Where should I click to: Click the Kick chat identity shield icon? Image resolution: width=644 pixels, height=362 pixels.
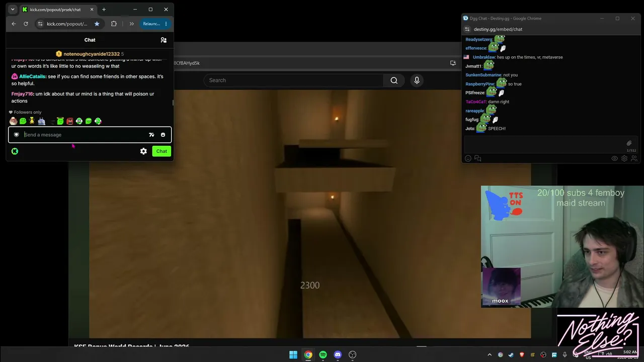pyautogui.click(x=16, y=135)
